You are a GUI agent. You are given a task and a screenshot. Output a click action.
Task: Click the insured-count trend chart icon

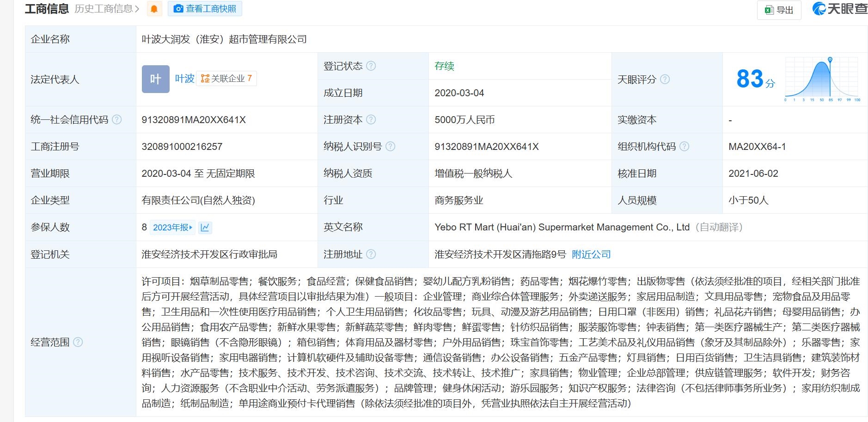[x=205, y=227]
